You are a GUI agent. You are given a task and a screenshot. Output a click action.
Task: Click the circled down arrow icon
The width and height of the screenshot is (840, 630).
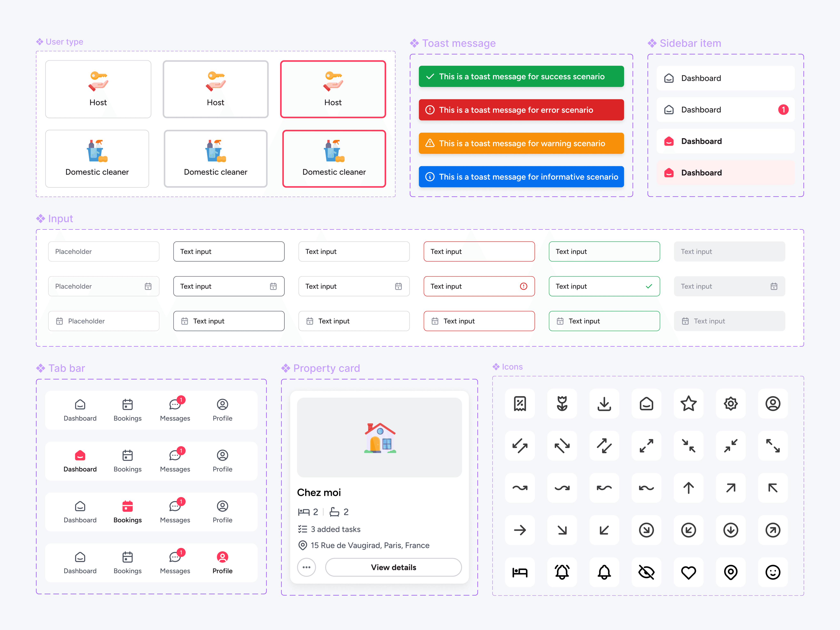coord(731,530)
